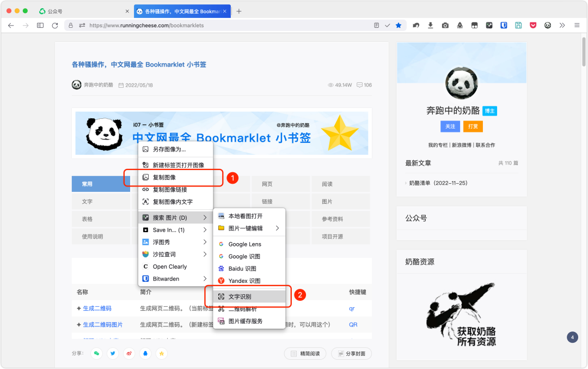
Task: Select the 常用 category tab
Action: pos(101,184)
